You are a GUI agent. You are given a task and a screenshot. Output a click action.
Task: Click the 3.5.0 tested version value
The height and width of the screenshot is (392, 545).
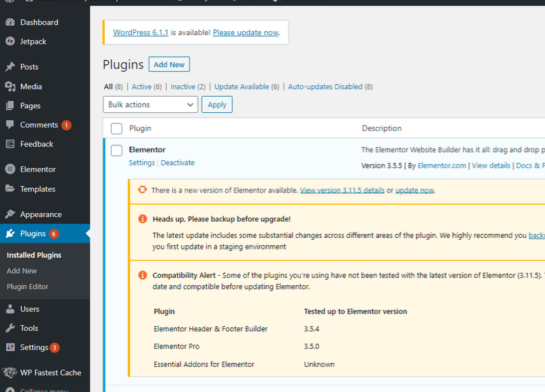(312, 347)
